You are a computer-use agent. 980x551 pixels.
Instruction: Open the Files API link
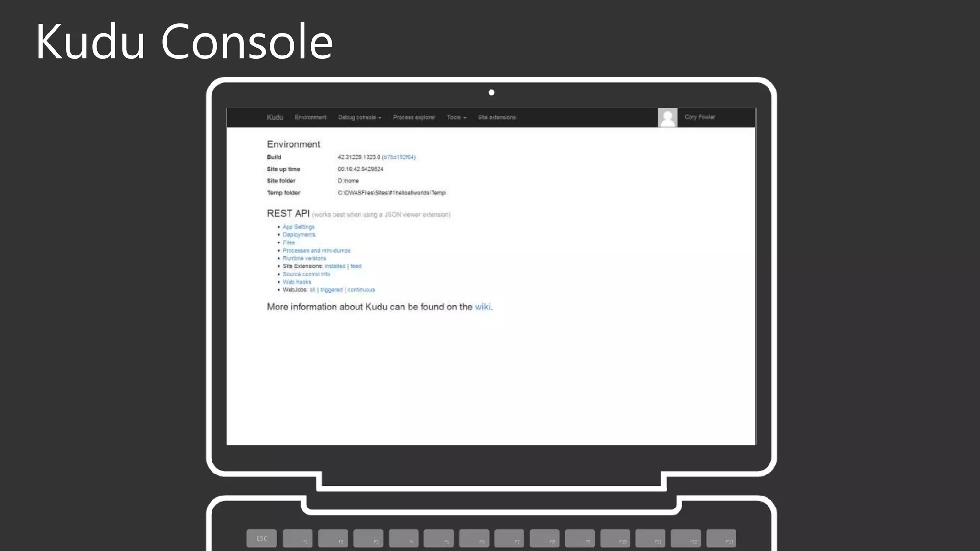click(289, 242)
